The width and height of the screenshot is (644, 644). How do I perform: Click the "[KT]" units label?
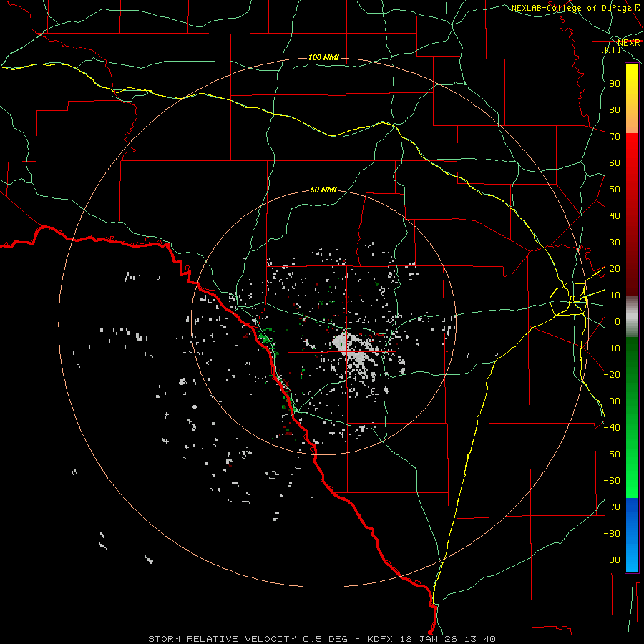(x=611, y=49)
